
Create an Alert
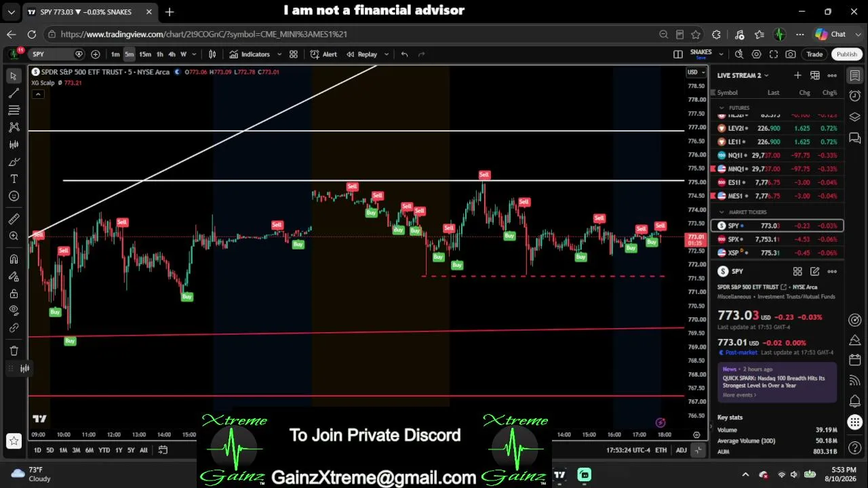(323, 54)
